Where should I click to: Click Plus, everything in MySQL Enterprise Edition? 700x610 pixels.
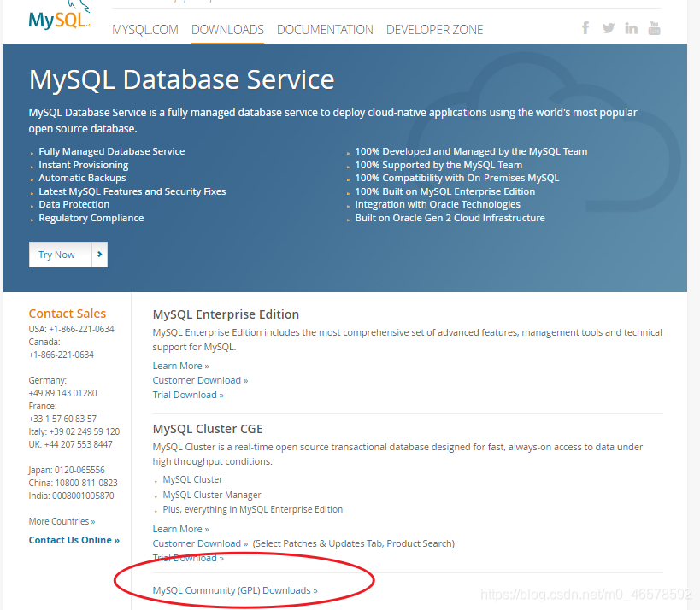click(x=253, y=509)
